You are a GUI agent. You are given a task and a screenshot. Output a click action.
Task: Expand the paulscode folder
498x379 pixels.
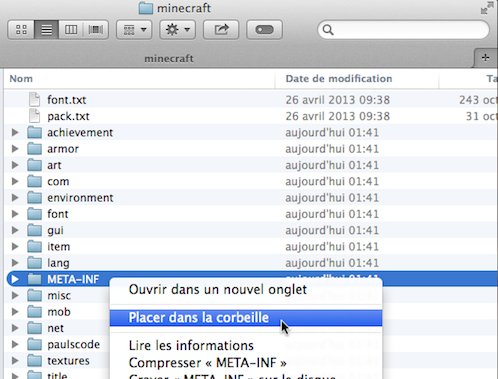15,344
